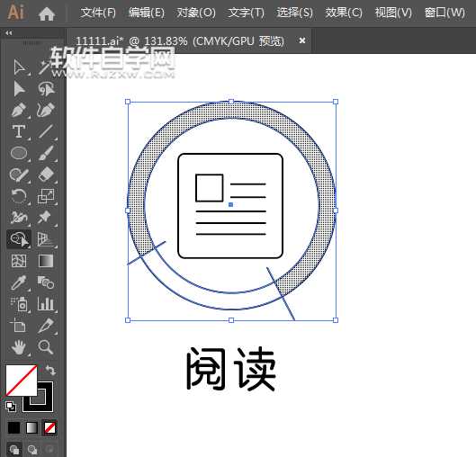Viewport: 476px width, 457px height.
Task: Open the 效果(C) menu
Action: click(344, 13)
